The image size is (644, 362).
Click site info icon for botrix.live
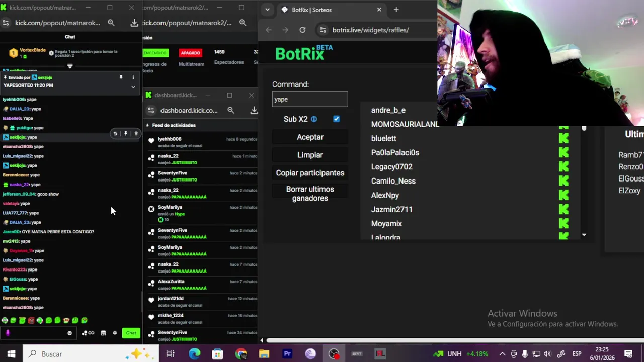tap(323, 30)
